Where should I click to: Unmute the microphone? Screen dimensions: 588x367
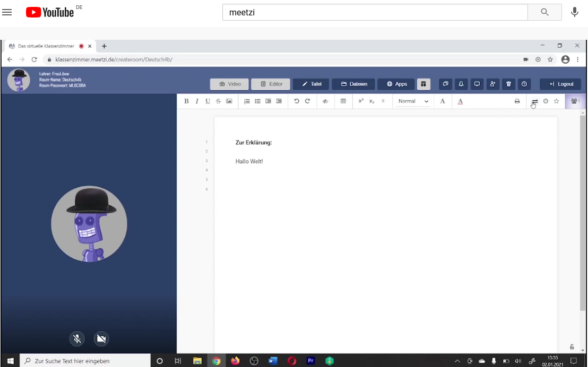(x=77, y=338)
